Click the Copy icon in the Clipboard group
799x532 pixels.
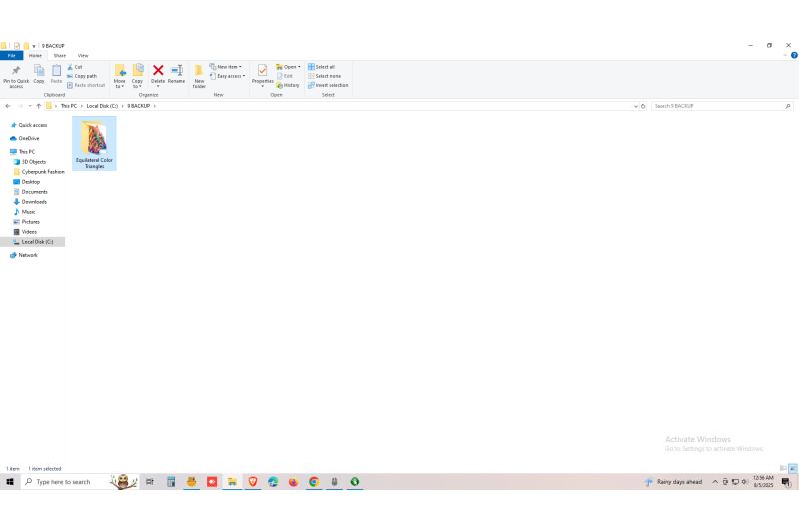(39, 74)
